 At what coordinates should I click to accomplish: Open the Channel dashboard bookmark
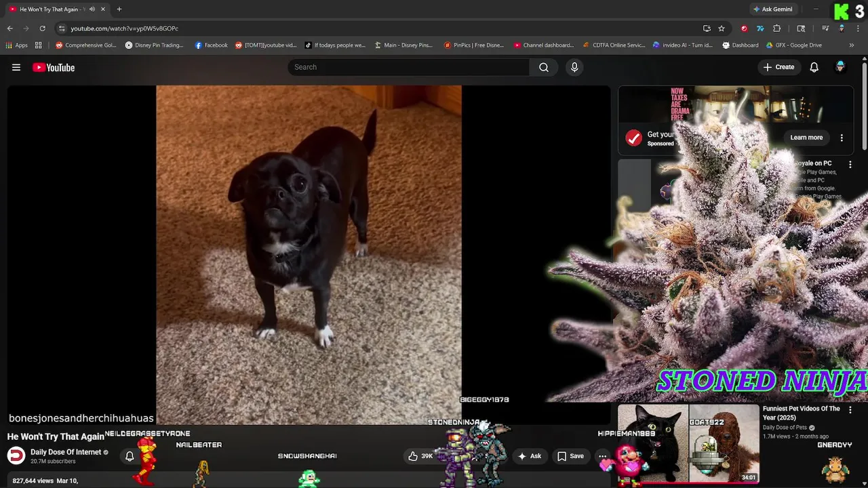[544, 45]
